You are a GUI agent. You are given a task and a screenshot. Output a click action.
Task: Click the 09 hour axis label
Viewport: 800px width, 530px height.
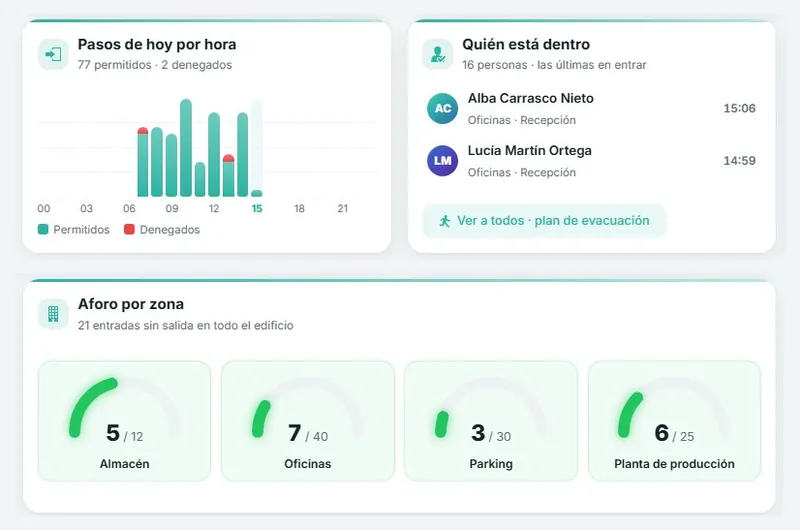pyautogui.click(x=172, y=208)
